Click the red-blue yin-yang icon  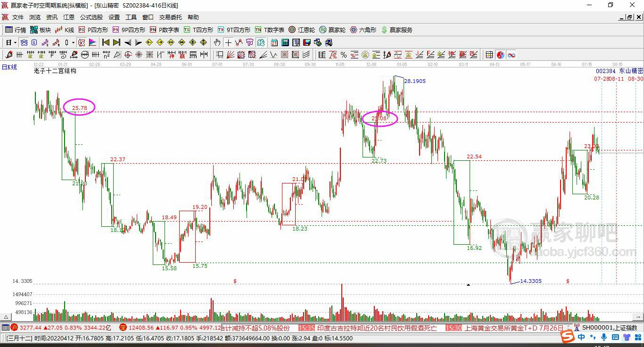point(500,55)
